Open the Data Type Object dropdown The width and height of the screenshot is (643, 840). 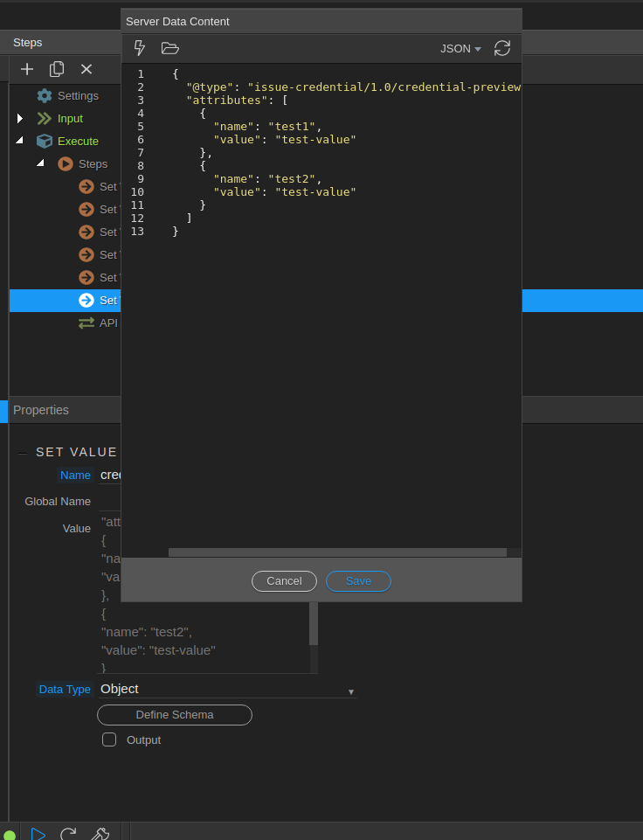point(227,689)
